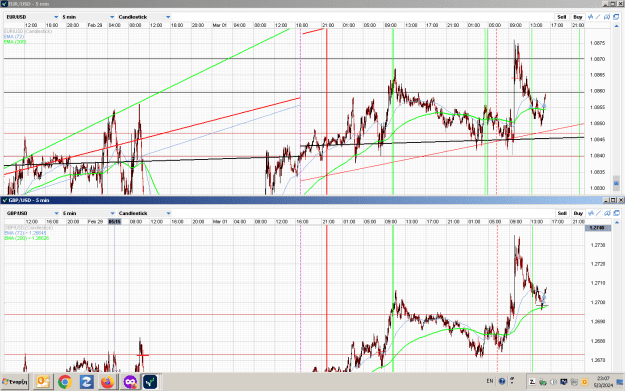This screenshot has height=391, width=625.
Task: Click the blue marker at bottom of the EUR/USD price scale
Action: (x=616, y=183)
